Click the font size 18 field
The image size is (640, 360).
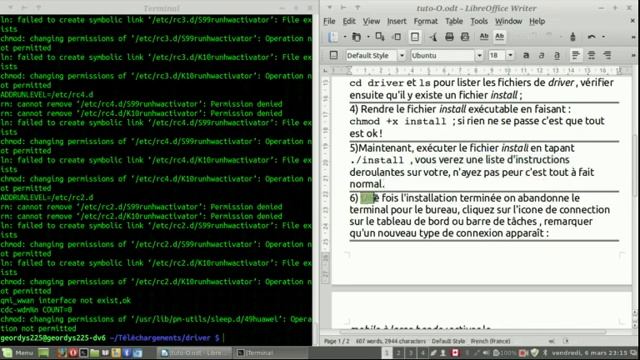[x=496, y=56]
